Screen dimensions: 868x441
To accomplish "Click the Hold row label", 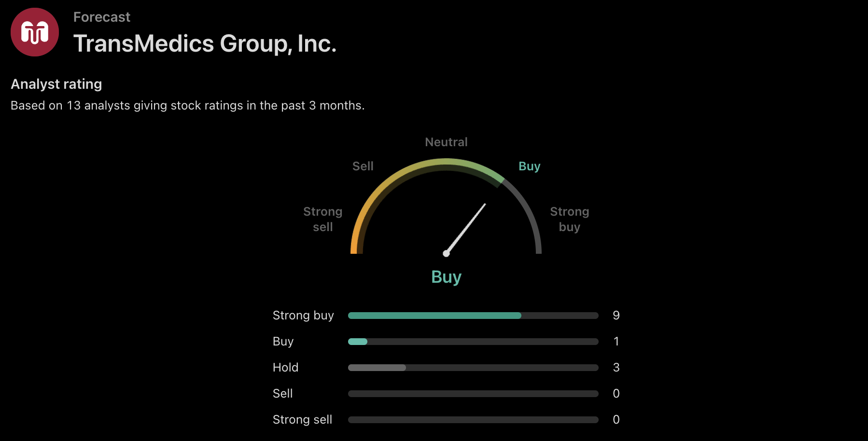I will (x=285, y=368).
